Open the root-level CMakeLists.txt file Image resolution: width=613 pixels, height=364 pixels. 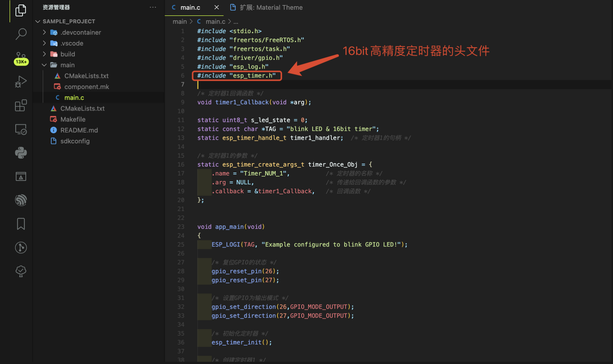click(x=82, y=108)
